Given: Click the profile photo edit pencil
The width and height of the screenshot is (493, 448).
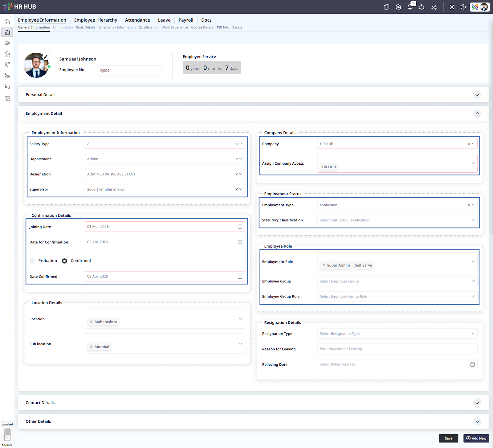Looking at the screenshot, I should coord(46,57).
